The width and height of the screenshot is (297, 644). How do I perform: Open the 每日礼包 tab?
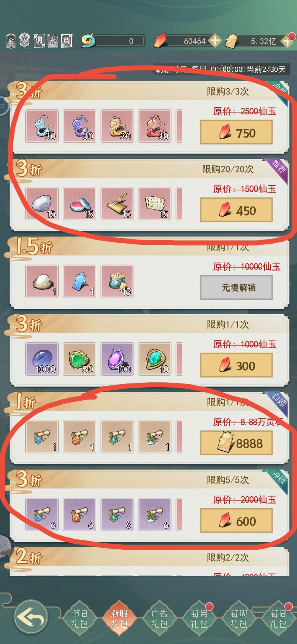point(278,619)
